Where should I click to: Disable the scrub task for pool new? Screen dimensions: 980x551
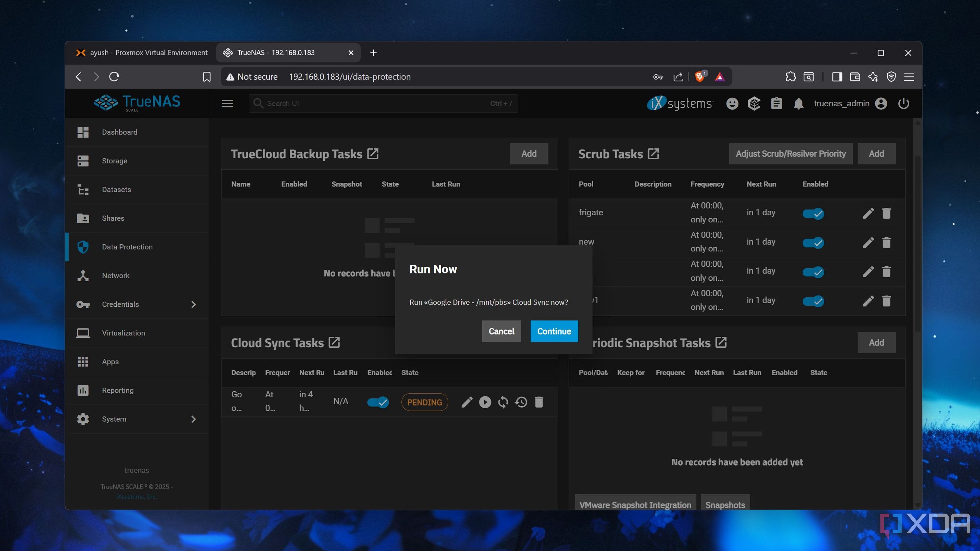(x=813, y=243)
